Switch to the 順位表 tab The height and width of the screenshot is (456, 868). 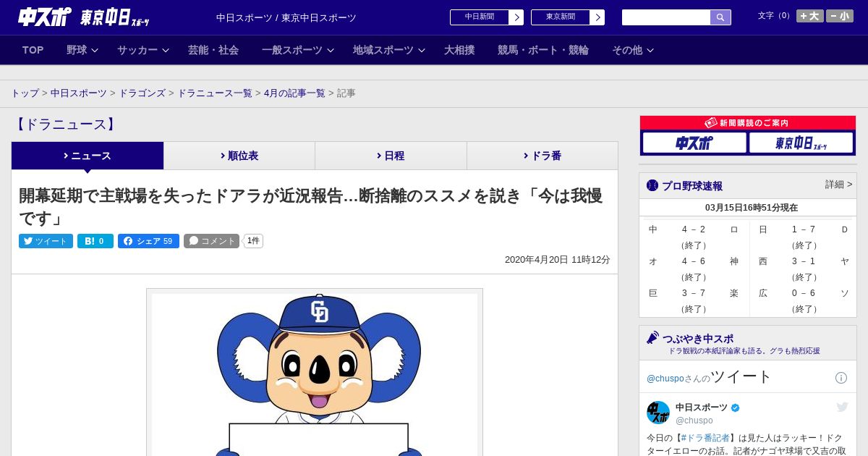(x=239, y=156)
